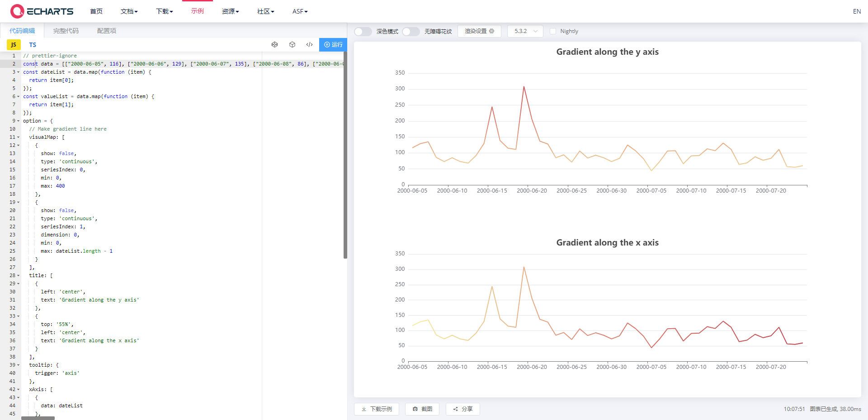Screen dimensions: 868x420
Task: Click the ECharts logo
Action: [x=42, y=11]
